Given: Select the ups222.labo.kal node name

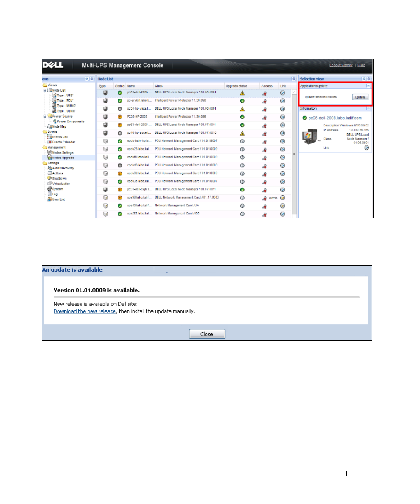Looking at the screenshot, I should pos(139,213).
